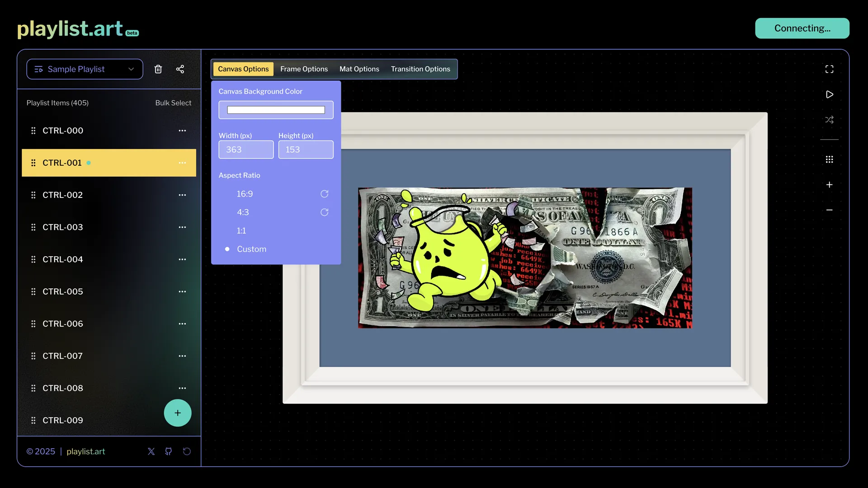Click the share playlist icon

pyautogui.click(x=180, y=69)
